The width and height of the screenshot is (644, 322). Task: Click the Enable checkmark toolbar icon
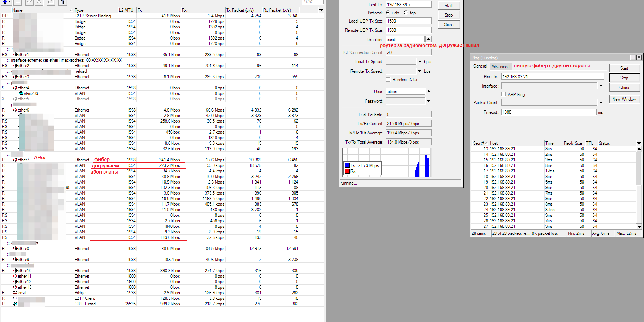(x=29, y=2)
